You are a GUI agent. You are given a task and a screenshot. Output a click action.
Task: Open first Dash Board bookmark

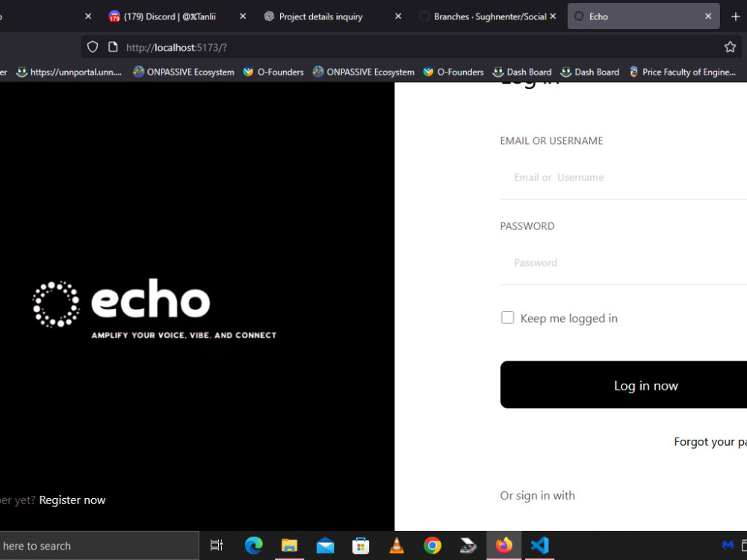coord(521,72)
